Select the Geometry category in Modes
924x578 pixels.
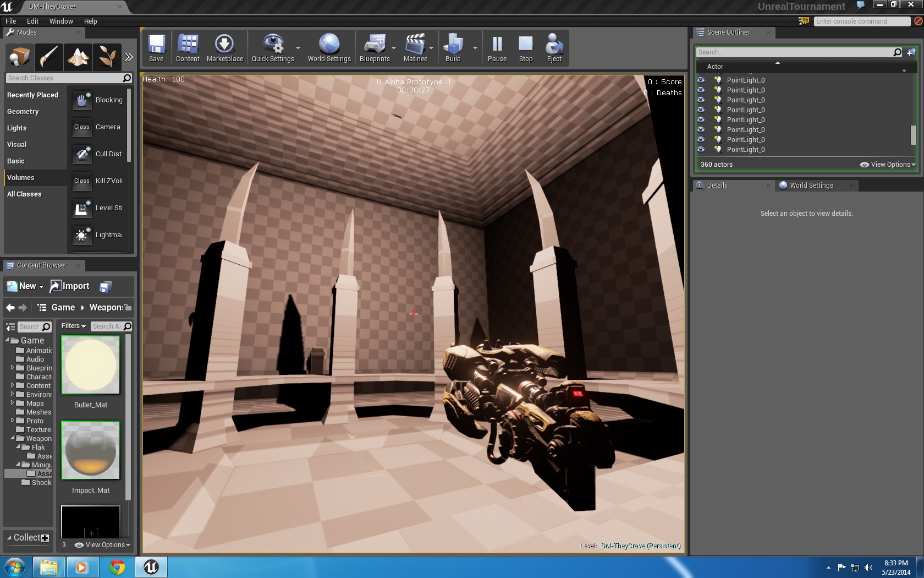23,112
